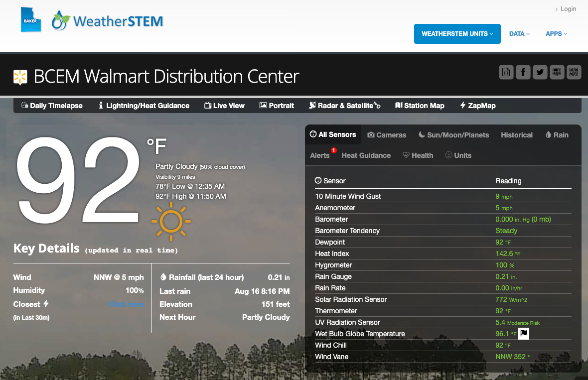This screenshot has height=380, width=588.
Task: Click the Heat Index sensor row
Action: point(443,253)
